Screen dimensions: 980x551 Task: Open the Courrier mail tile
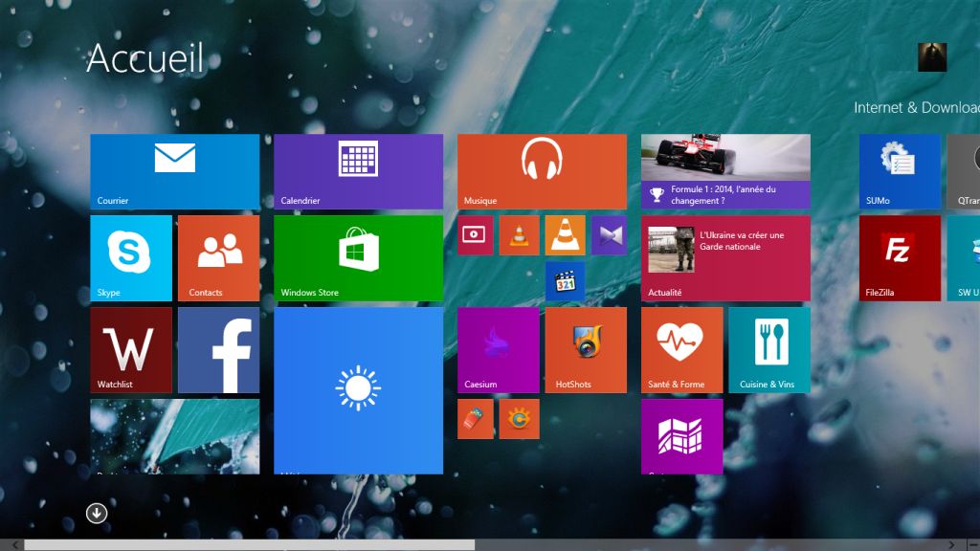[175, 171]
